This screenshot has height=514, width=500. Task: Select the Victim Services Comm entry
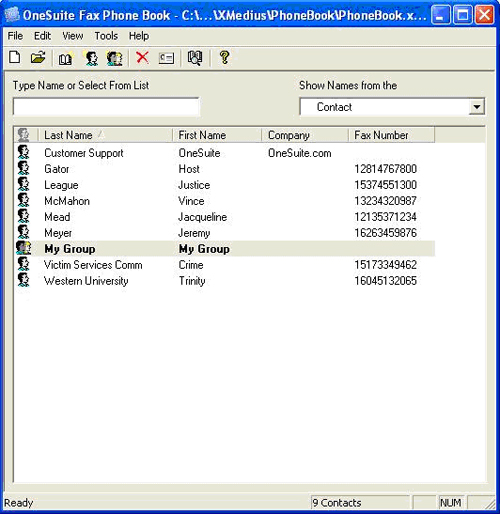93,265
